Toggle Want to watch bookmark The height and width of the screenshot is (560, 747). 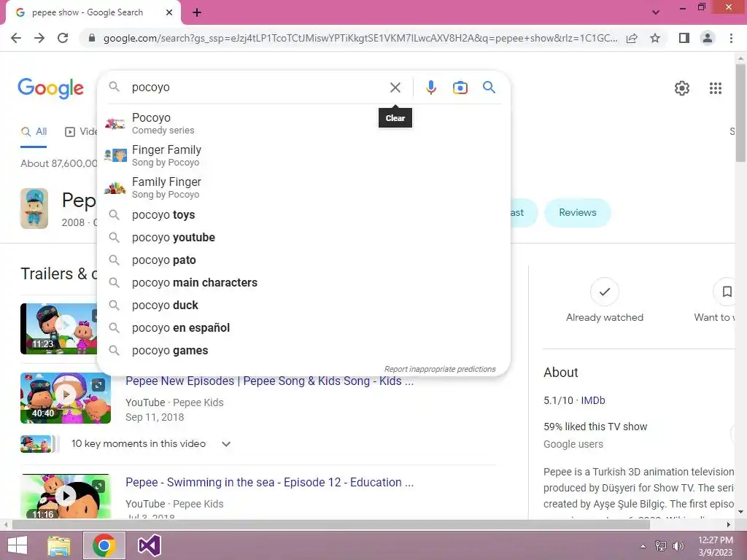pos(726,292)
